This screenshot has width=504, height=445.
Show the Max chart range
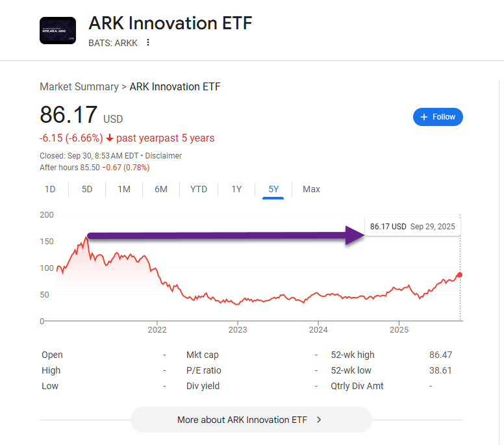[311, 189]
